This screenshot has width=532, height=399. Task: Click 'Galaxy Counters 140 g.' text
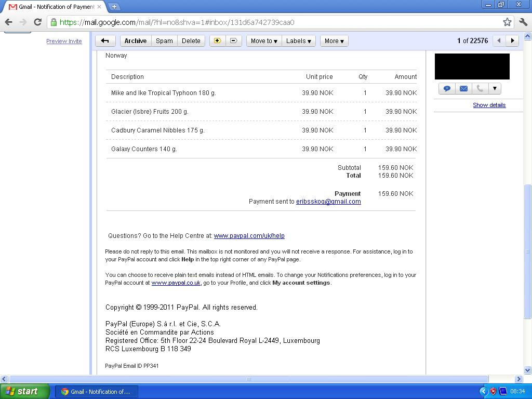pos(144,149)
